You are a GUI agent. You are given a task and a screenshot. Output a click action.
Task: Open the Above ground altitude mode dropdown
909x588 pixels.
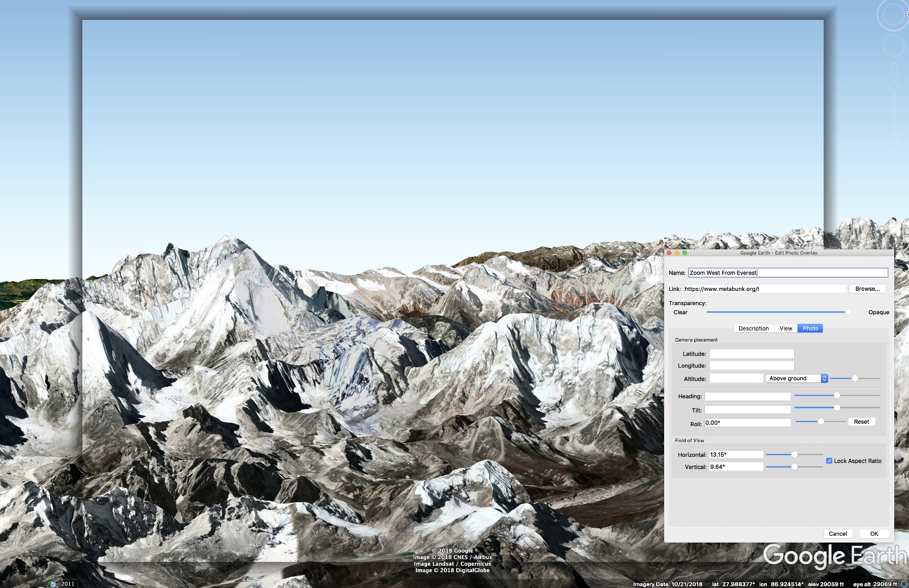(797, 378)
